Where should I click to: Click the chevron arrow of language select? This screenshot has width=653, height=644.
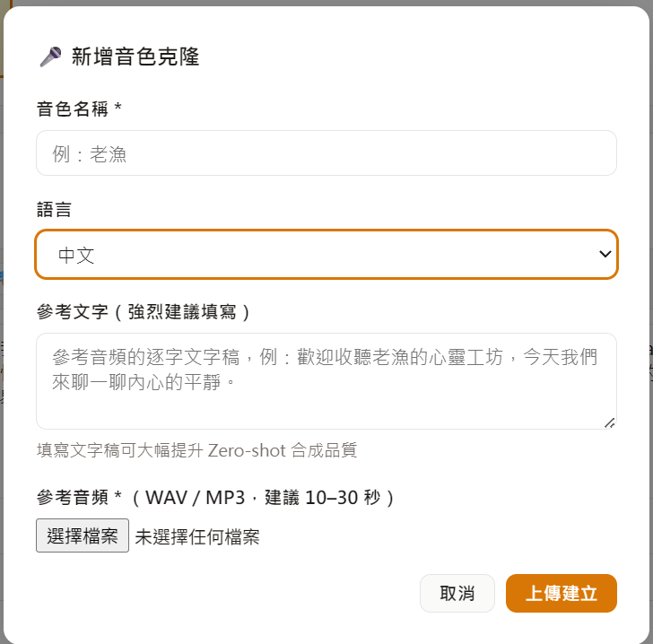(605, 255)
